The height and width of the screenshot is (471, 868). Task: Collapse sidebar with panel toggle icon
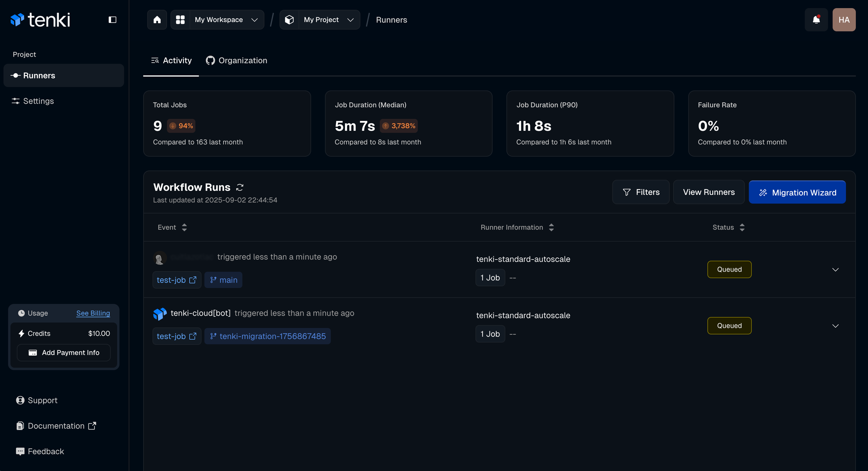click(x=112, y=19)
